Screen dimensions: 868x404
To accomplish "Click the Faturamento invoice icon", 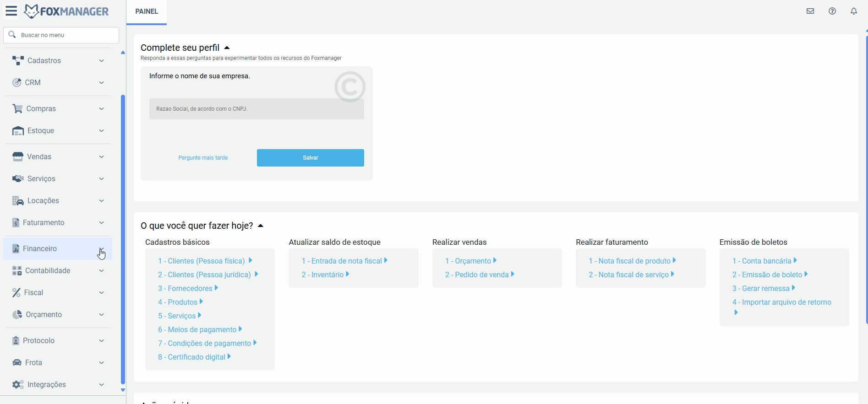I will (16, 222).
